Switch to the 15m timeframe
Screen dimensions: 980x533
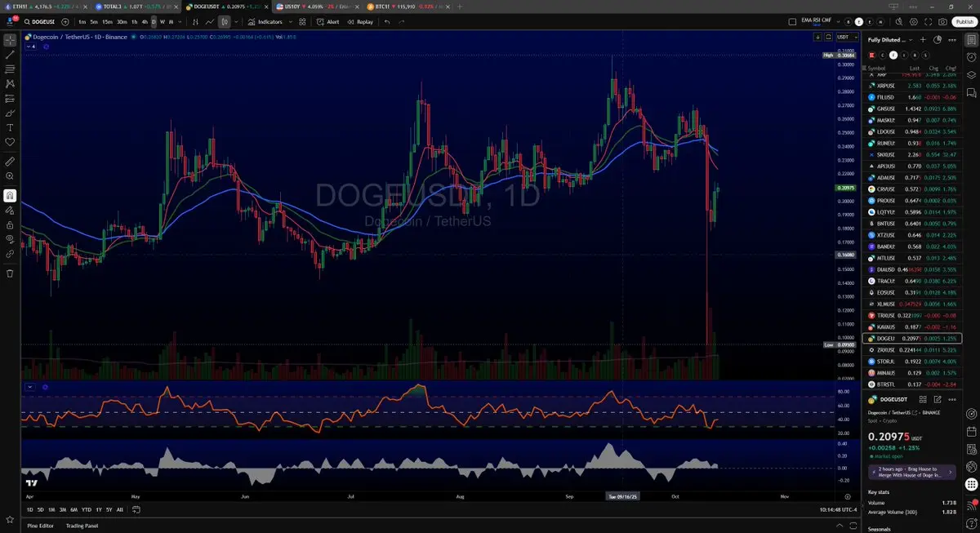click(107, 22)
